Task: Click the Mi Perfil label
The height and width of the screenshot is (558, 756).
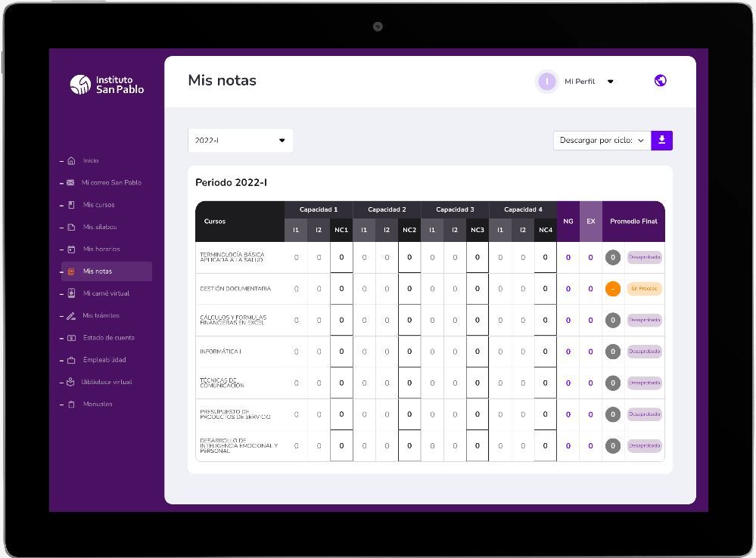Action: pos(580,82)
